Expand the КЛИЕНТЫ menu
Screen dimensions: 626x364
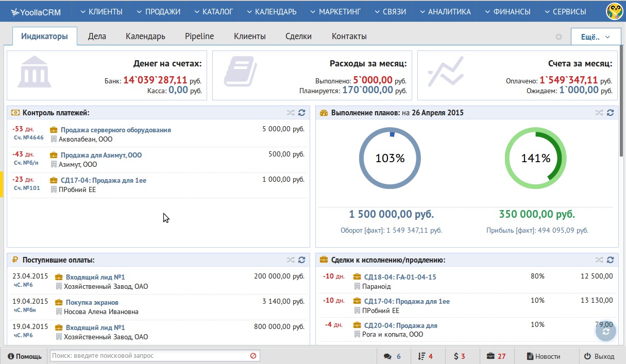click(101, 11)
